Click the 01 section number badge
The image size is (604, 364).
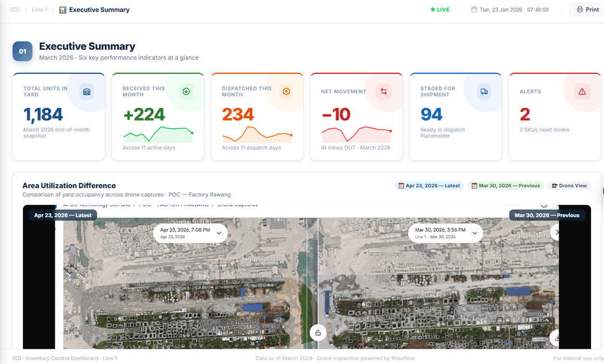22,51
